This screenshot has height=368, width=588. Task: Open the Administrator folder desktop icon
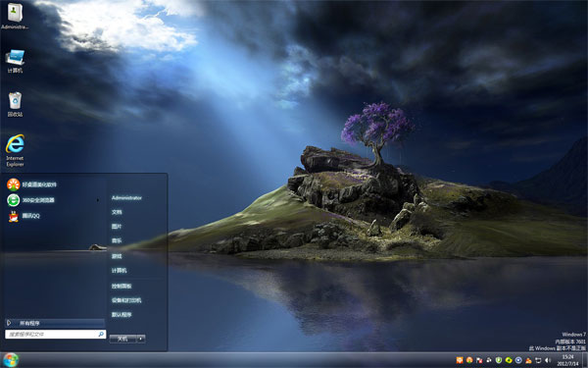[15, 16]
